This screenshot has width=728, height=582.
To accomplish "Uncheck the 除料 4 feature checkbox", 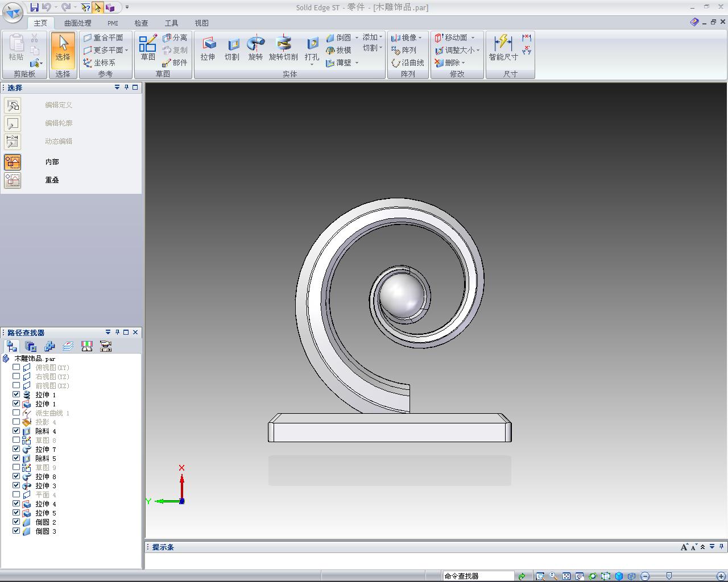I will (x=16, y=431).
